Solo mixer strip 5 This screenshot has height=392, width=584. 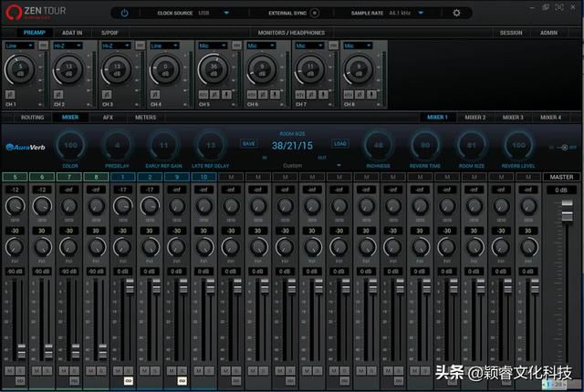tap(20, 370)
